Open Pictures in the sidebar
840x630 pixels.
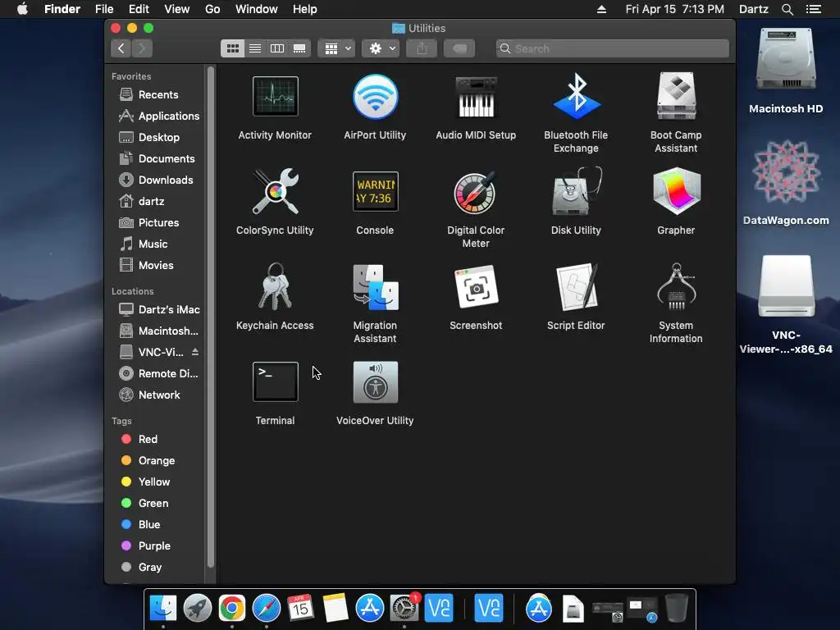(159, 223)
